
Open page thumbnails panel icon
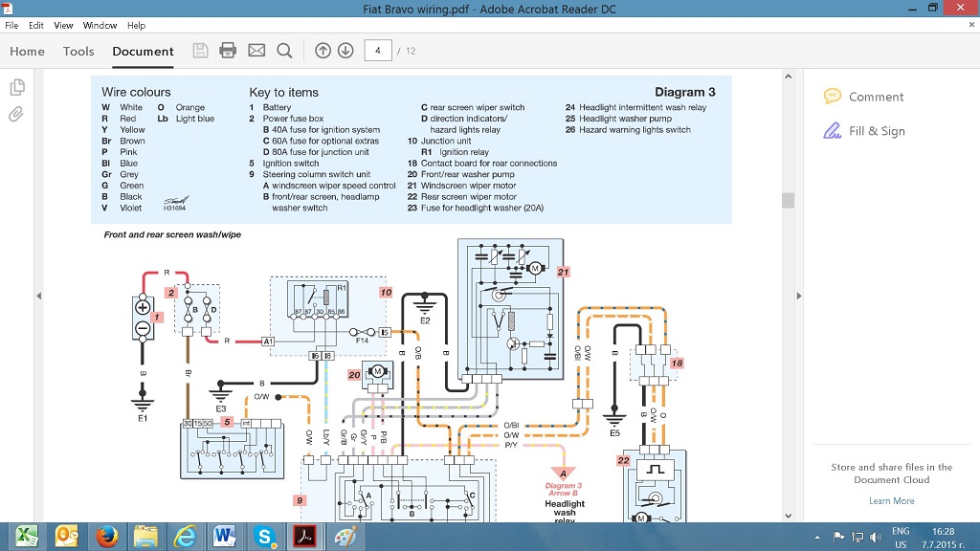tap(16, 88)
